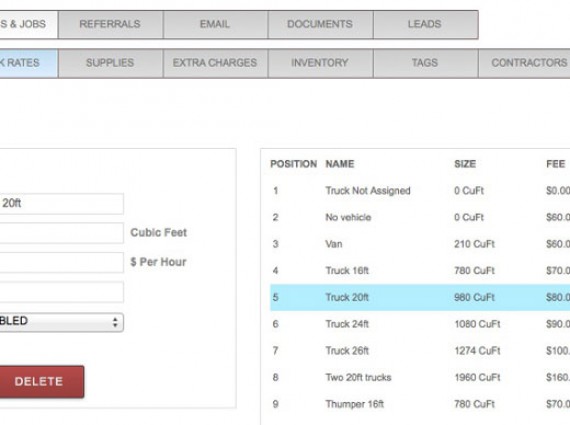Select the Truck 24ft row

pos(420,324)
